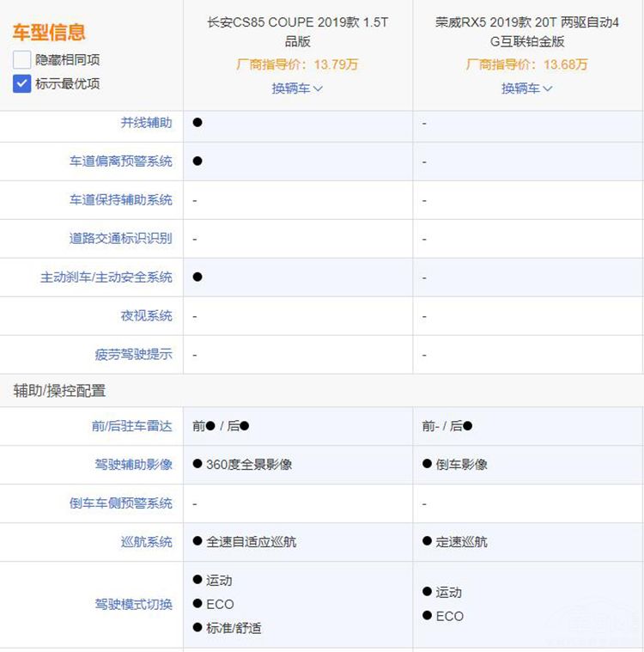Screen dimensions: 644x652
Task: Click 主动刹车/主动安全系统 label
Action: 106,277
